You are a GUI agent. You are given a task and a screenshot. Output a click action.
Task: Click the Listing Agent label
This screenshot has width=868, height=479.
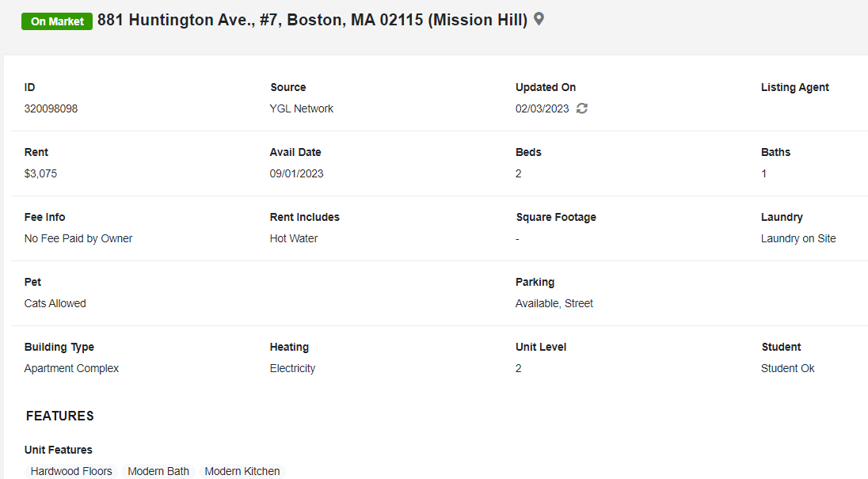tap(794, 87)
